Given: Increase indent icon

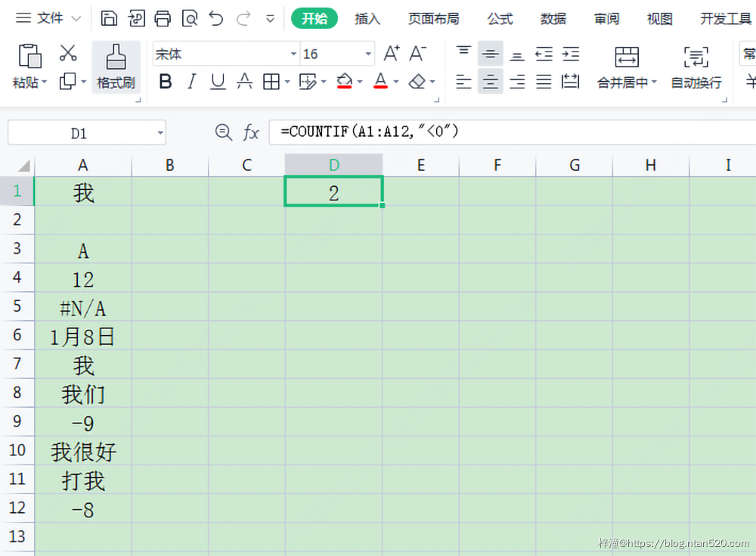Looking at the screenshot, I should coord(570,54).
